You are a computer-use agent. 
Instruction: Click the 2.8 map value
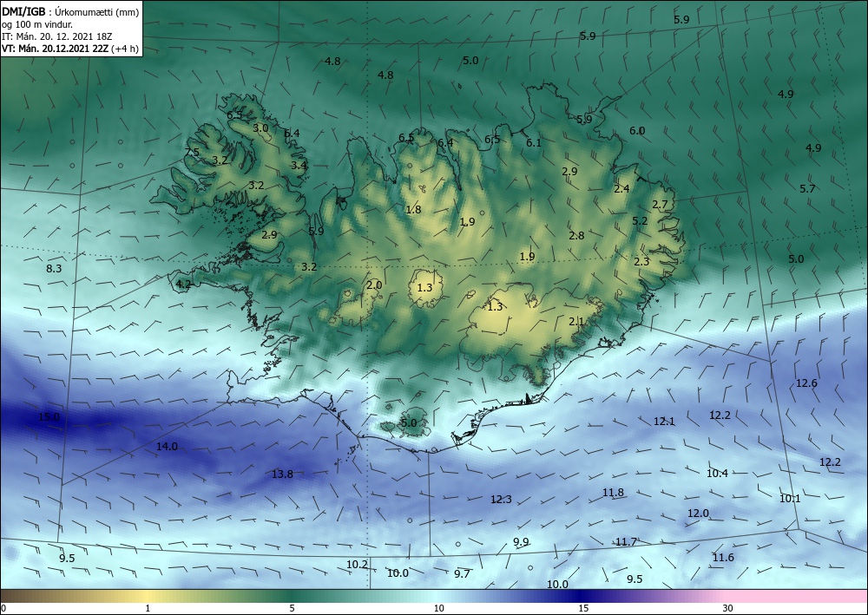pyautogui.click(x=577, y=235)
